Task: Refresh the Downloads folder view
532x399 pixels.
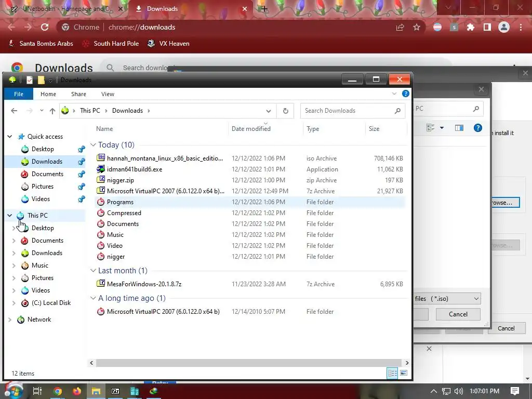Action: pos(286,111)
